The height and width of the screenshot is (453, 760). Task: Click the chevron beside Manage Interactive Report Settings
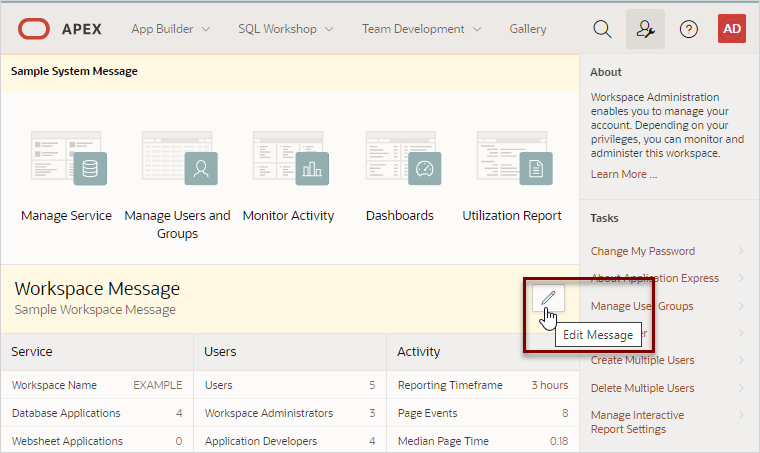741,415
